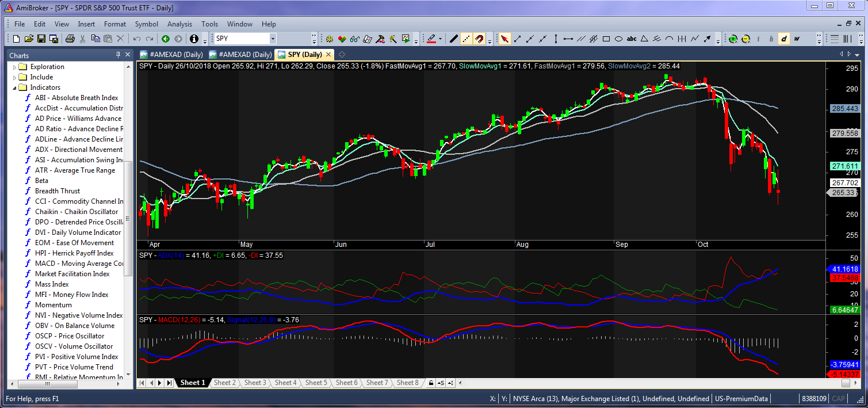
Task: Collapse the Indicators folder in Charts tree
Action: pos(15,87)
